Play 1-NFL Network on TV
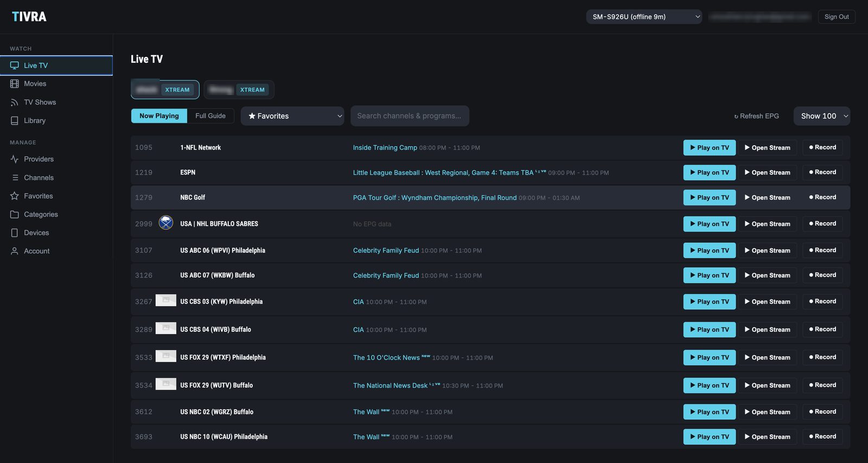This screenshot has width=868, height=463. [x=710, y=147]
